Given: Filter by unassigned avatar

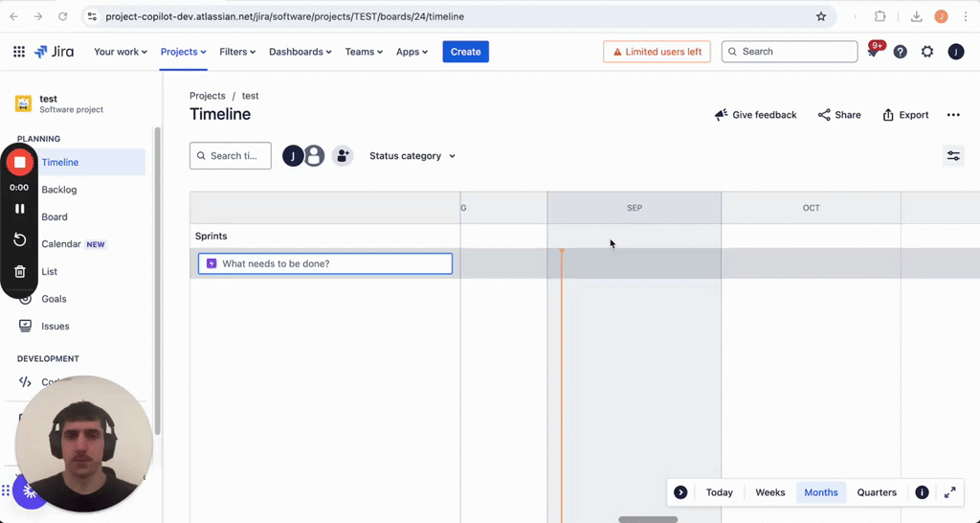Looking at the screenshot, I should (x=314, y=156).
